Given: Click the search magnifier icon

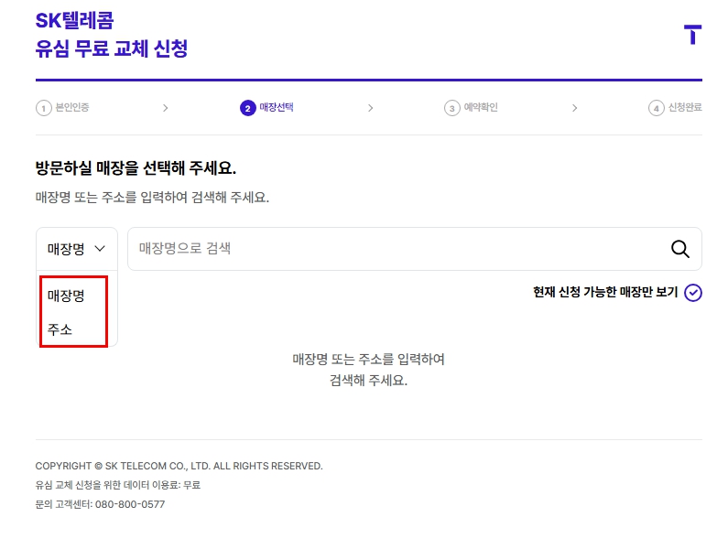Looking at the screenshot, I should 679,249.
